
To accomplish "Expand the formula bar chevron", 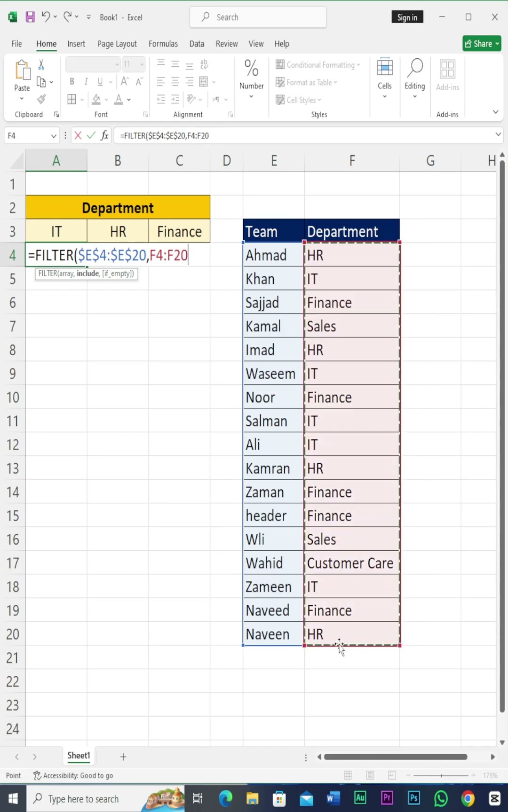I will click(x=498, y=135).
